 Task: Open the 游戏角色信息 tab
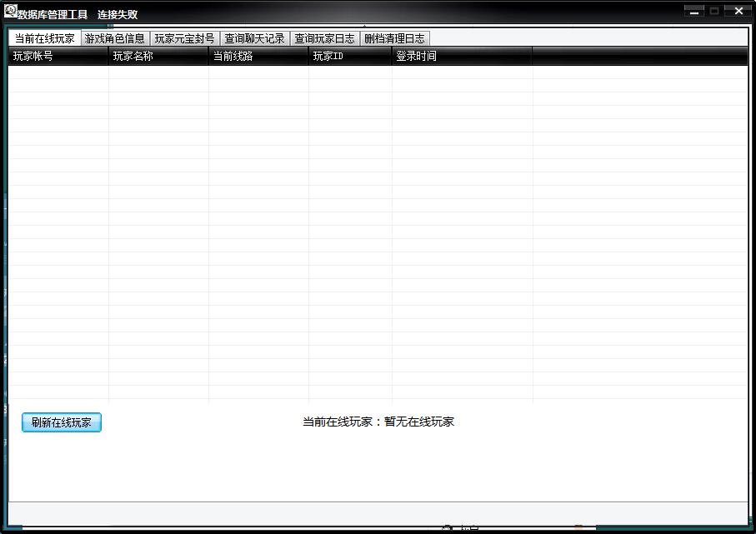[115, 38]
